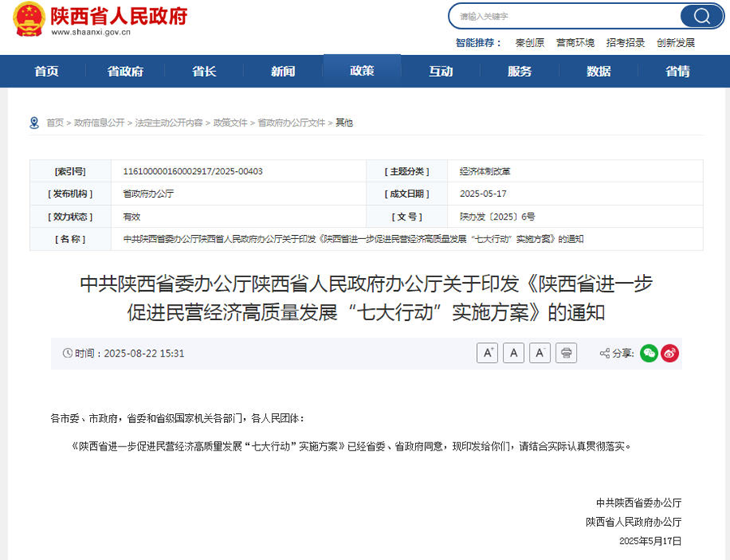The width and height of the screenshot is (730, 560).
Task: Share article to WeChat
Action: [649, 353]
